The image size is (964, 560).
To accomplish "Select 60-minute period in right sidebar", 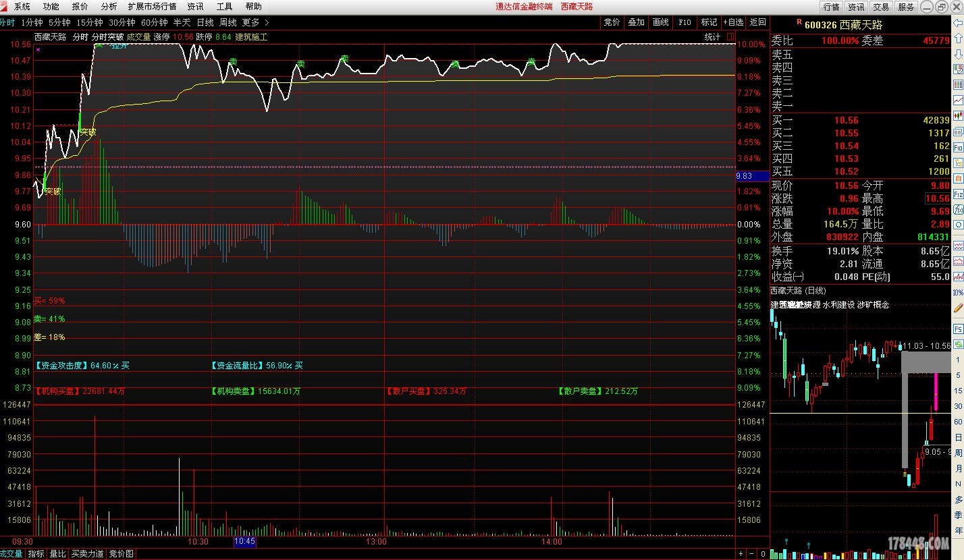I will tap(958, 422).
